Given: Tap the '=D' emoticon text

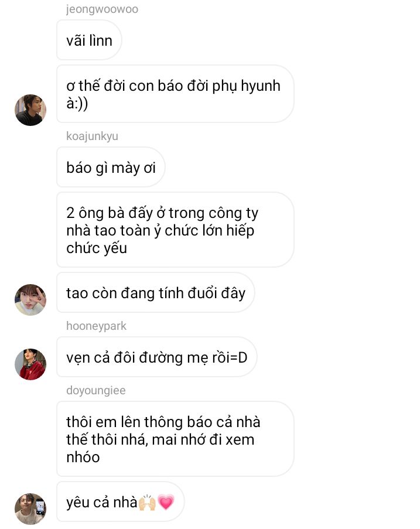Looking at the screenshot, I should click(238, 357).
